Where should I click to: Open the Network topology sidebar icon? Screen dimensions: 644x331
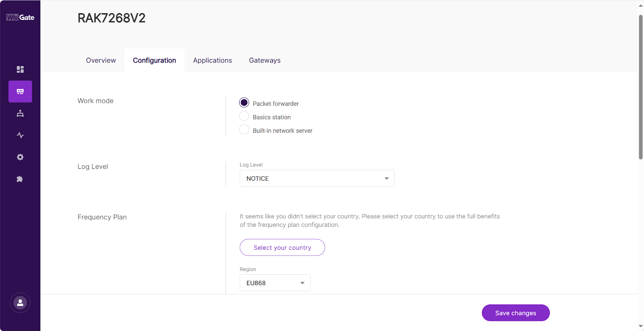(20, 113)
